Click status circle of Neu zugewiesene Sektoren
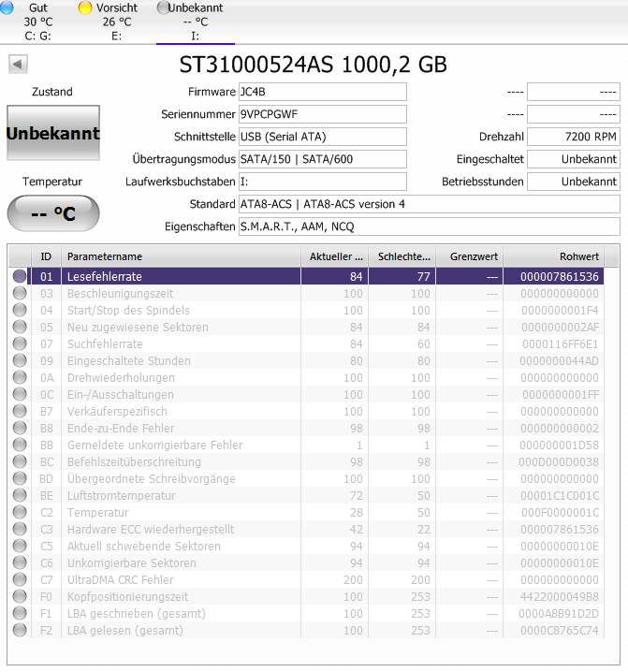 click(x=20, y=327)
